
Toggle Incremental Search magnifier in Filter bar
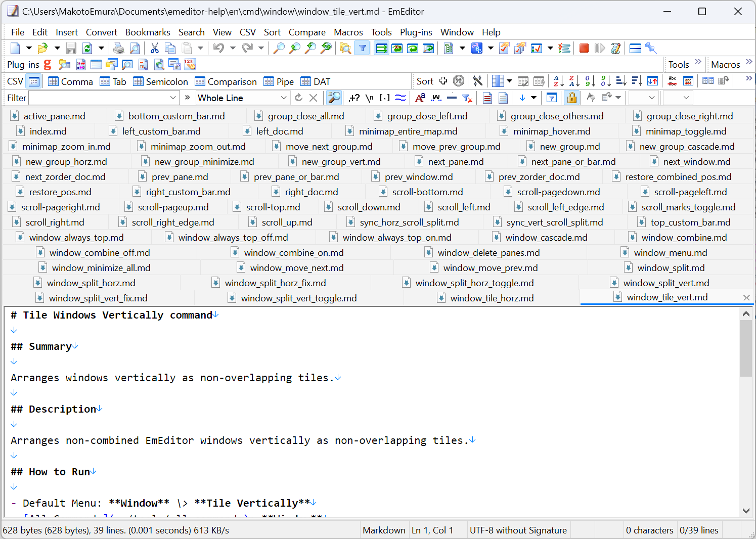[x=334, y=98]
